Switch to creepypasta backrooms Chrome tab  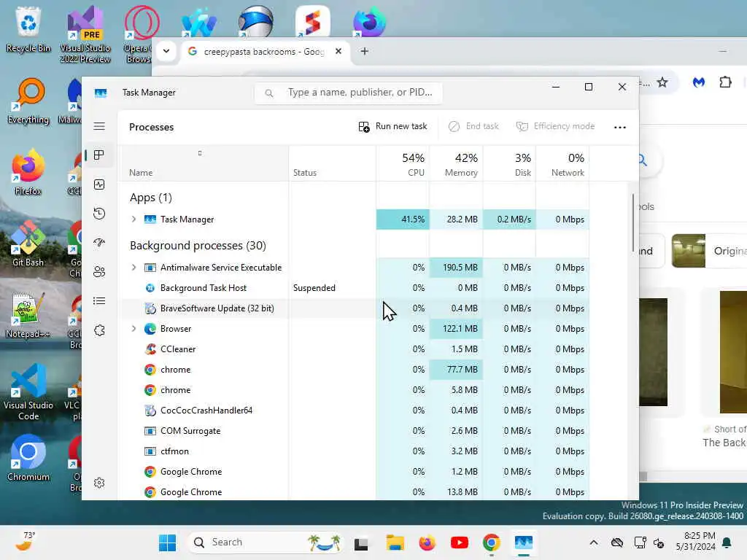[263, 52]
